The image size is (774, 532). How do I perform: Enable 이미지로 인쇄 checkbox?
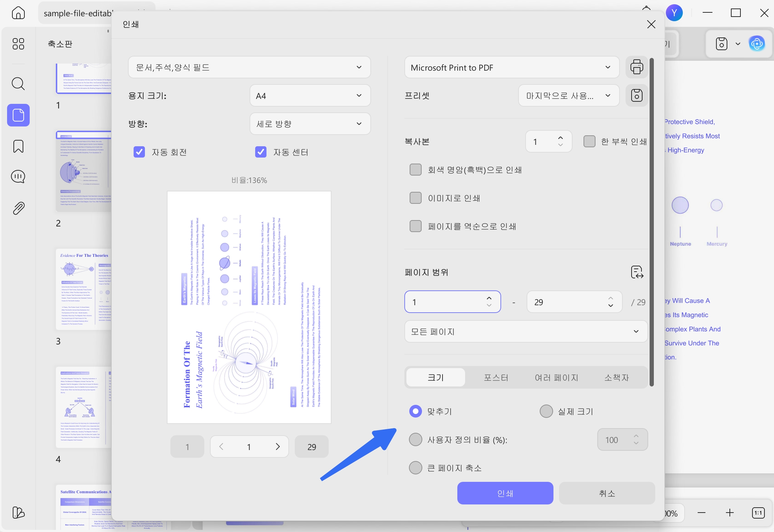point(416,198)
